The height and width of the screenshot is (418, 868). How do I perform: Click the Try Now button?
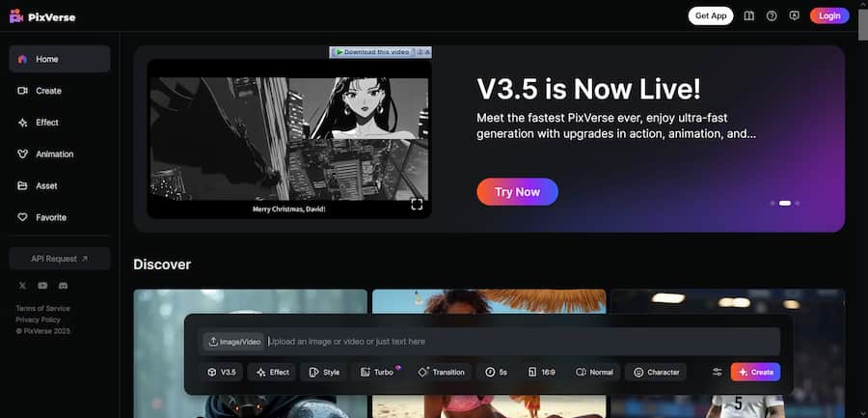click(x=517, y=192)
